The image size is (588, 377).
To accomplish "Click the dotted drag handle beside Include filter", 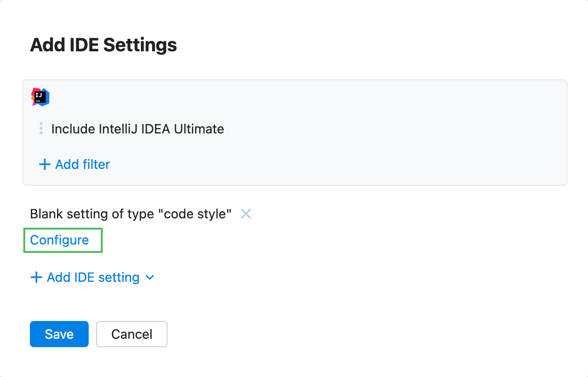I will pyautogui.click(x=41, y=129).
